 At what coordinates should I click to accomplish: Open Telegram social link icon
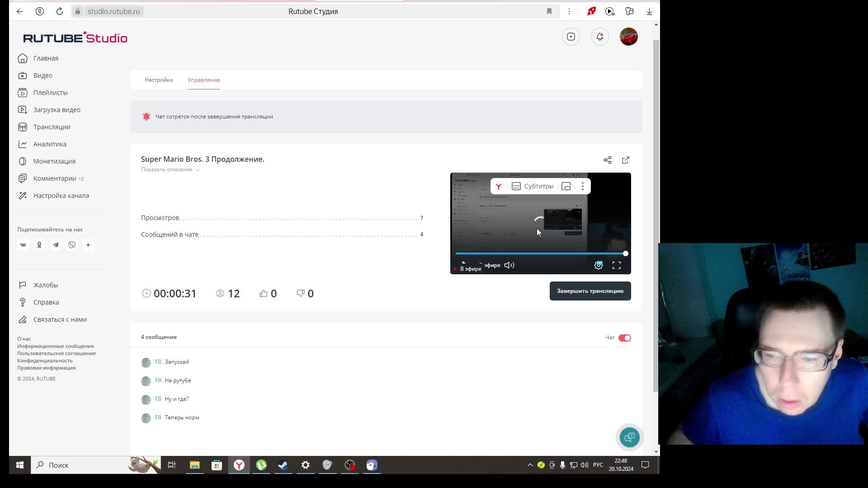click(x=56, y=245)
